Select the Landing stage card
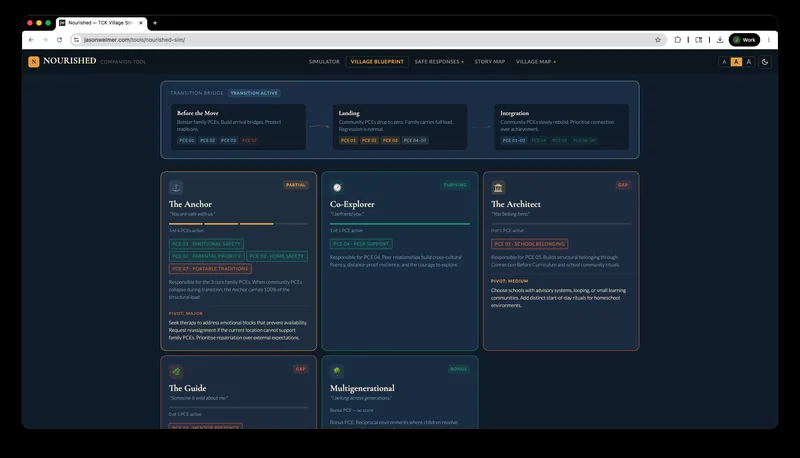Image resolution: width=800 pixels, height=458 pixels. [x=399, y=127]
